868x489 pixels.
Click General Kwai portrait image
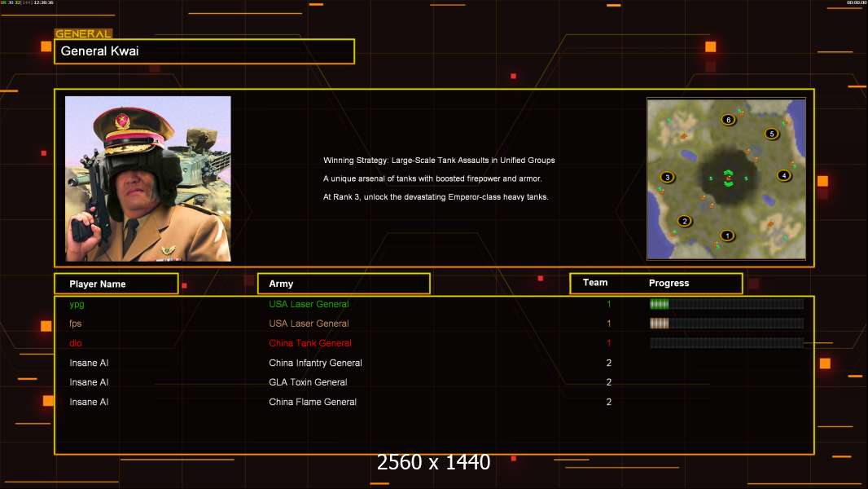tap(148, 178)
